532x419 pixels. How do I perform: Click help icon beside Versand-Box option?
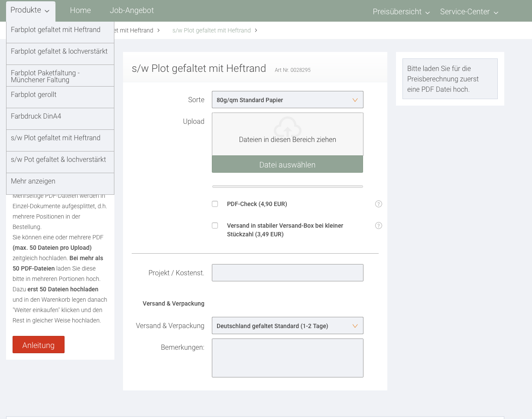pyautogui.click(x=379, y=226)
